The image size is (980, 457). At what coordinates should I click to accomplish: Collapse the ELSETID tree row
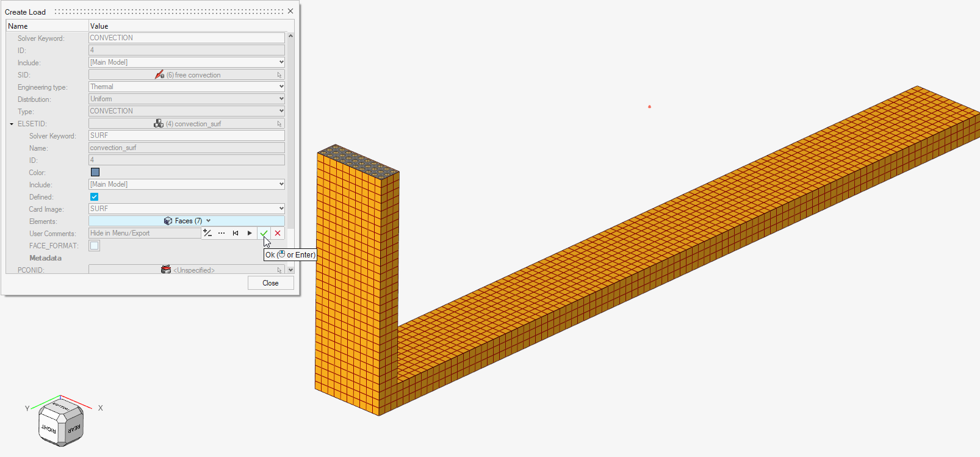(12, 124)
